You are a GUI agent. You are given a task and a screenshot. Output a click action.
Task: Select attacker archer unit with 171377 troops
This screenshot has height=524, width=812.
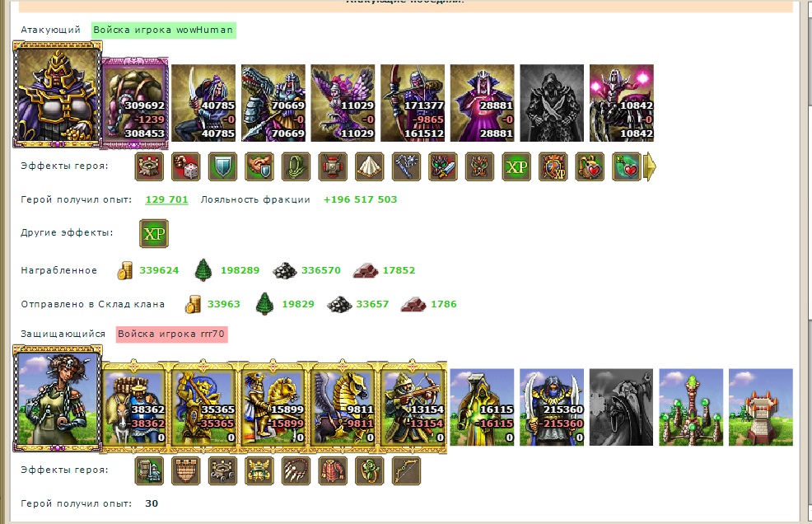[x=413, y=103]
